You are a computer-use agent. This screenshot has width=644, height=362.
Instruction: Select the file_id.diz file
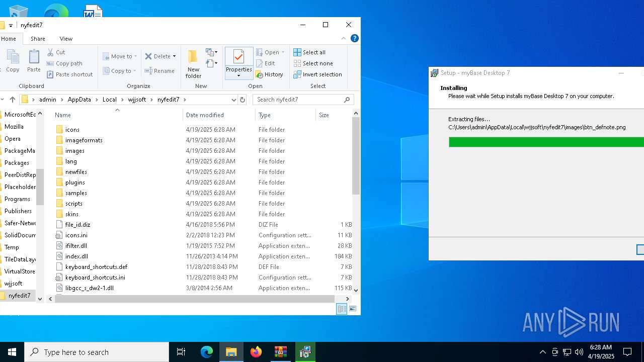click(203, 225)
